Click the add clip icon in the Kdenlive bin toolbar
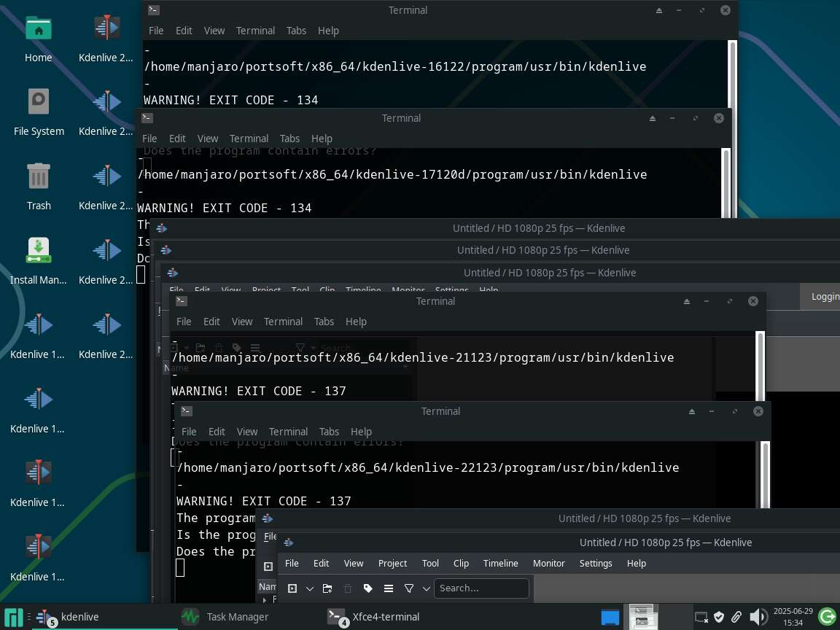The image size is (840, 630). [292, 588]
